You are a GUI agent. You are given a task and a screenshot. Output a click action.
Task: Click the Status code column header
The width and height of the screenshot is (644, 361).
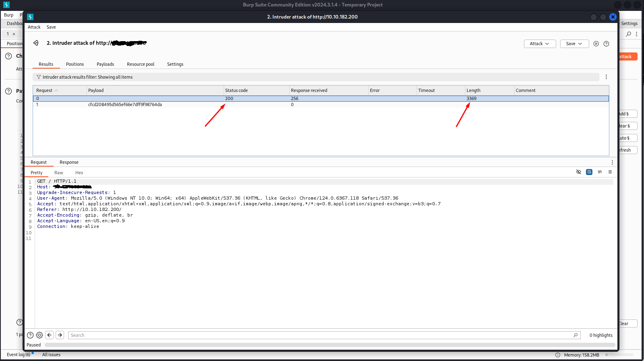coord(256,90)
